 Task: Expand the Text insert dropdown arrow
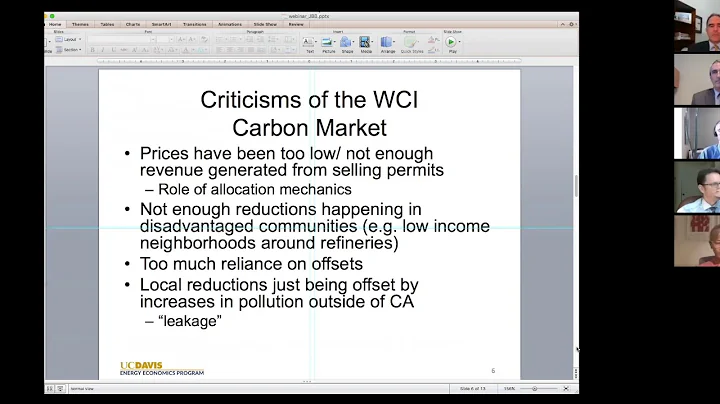(316, 42)
